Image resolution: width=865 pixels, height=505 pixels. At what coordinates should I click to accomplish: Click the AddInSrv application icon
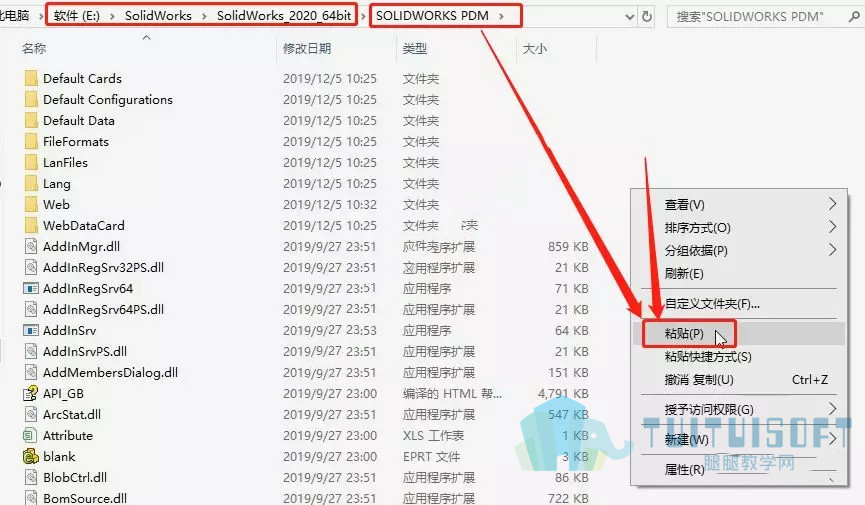pos(31,330)
